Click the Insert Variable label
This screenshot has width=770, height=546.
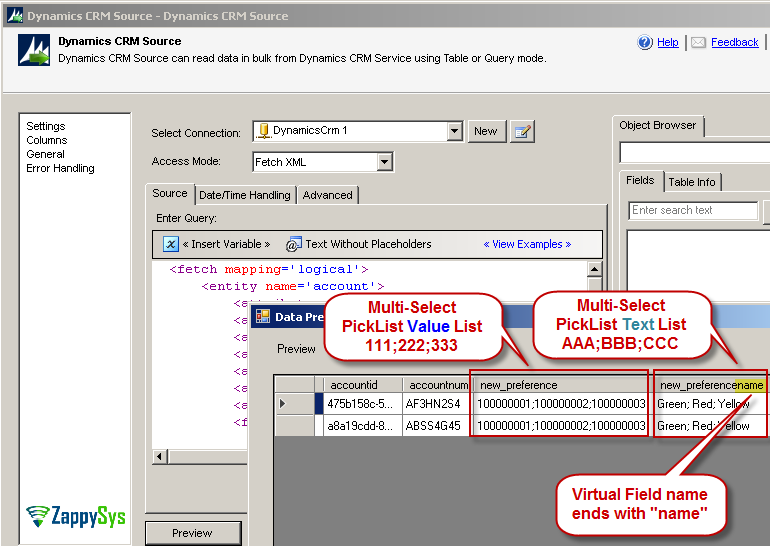coord(226,244)
